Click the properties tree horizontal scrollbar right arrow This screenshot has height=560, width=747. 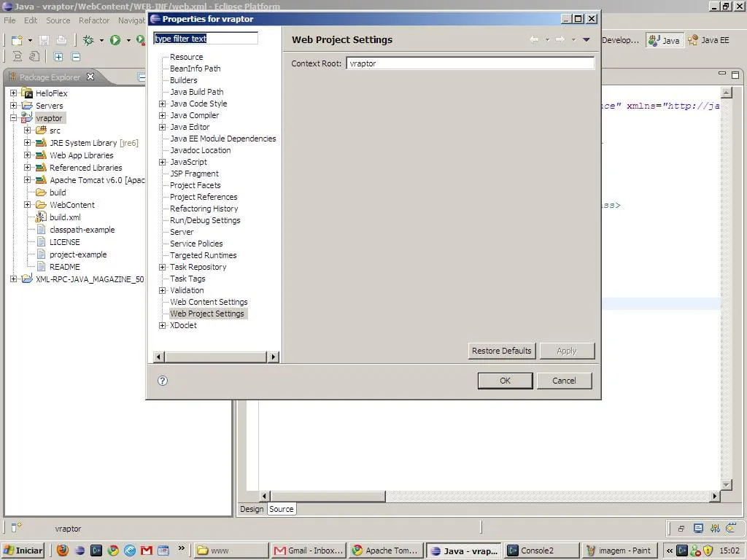(273, 357)
